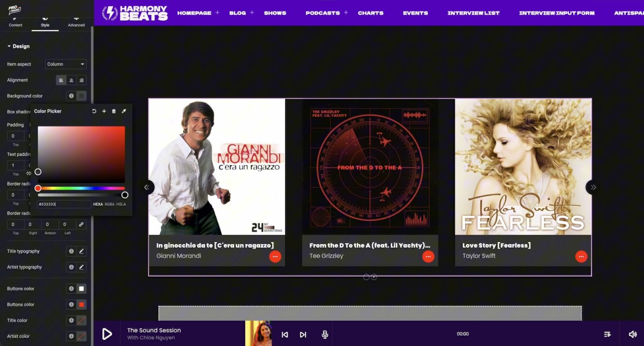
Task: Switch color format to RGBA
Action: (x=110, y=204)
